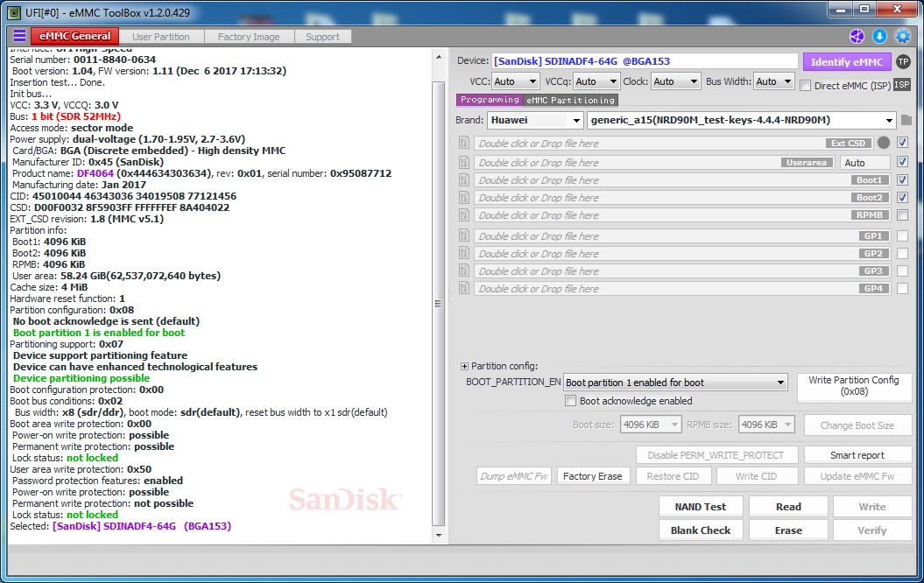Click the file icon for the GP2 row
The image size is (924, 583).
tap(464, 253)
